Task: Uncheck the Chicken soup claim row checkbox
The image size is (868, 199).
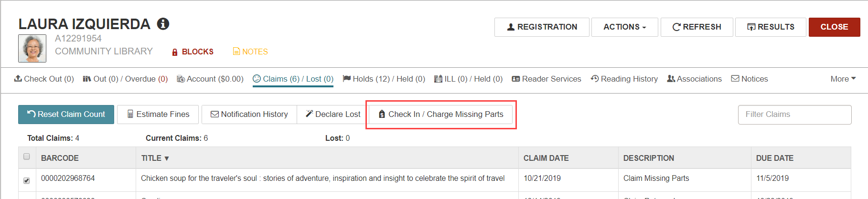Action: click(27, 180)
